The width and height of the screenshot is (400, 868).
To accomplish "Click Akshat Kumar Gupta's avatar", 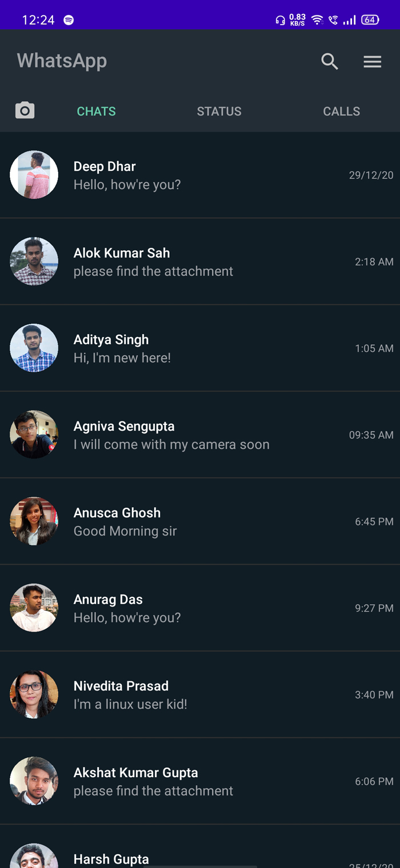I will point(34,781).
